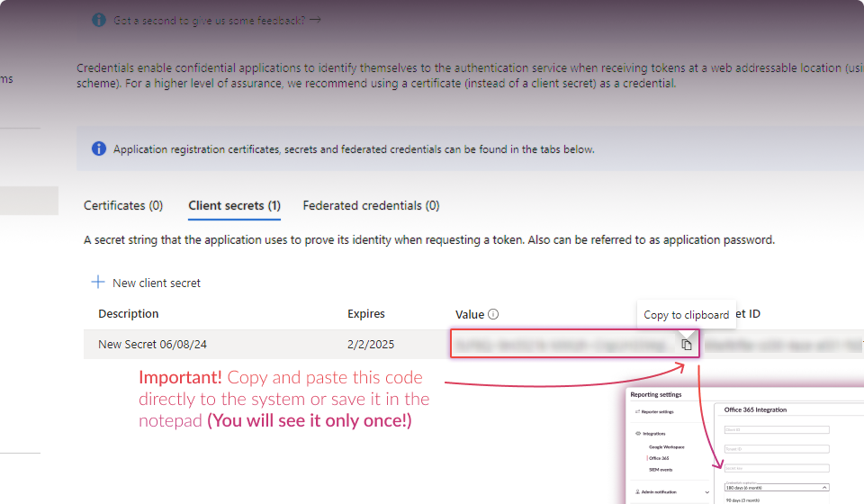This screenshot has height=504, width=864.
Task: Select the New Secret 06/08/24 row description
Action: [158, 345]
